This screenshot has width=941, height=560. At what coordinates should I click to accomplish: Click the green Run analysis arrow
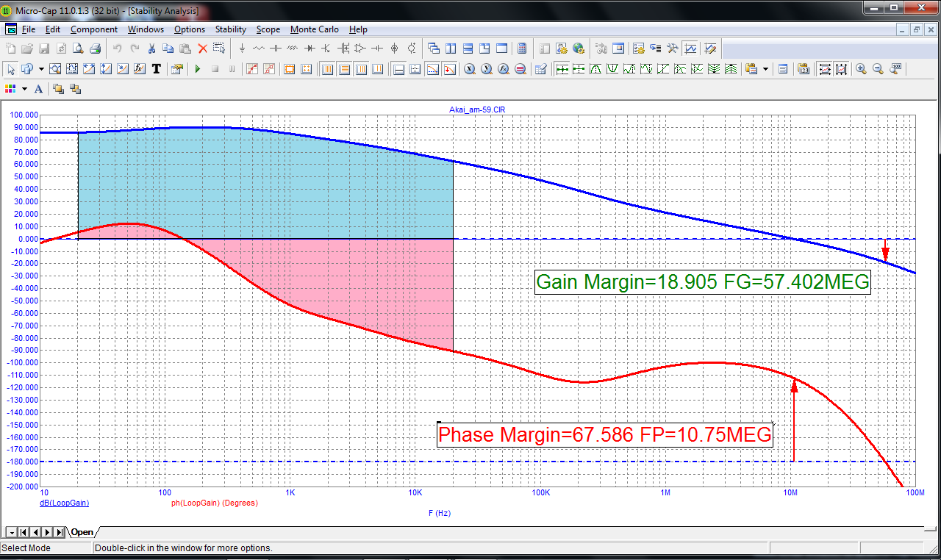198,69
